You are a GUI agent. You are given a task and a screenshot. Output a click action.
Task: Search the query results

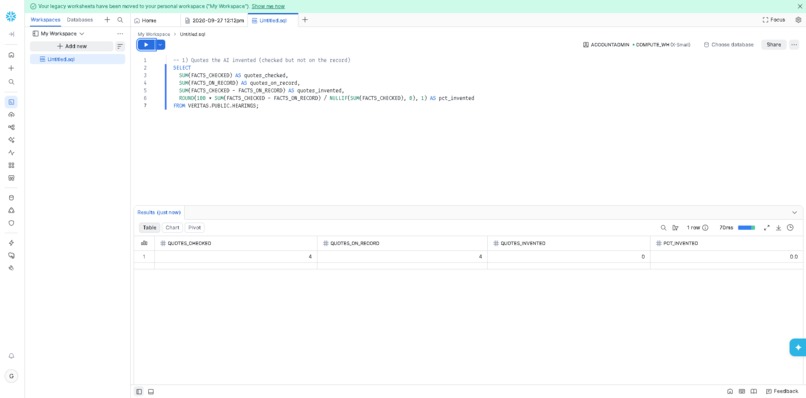pyautogui.click(x=663, y=228)
